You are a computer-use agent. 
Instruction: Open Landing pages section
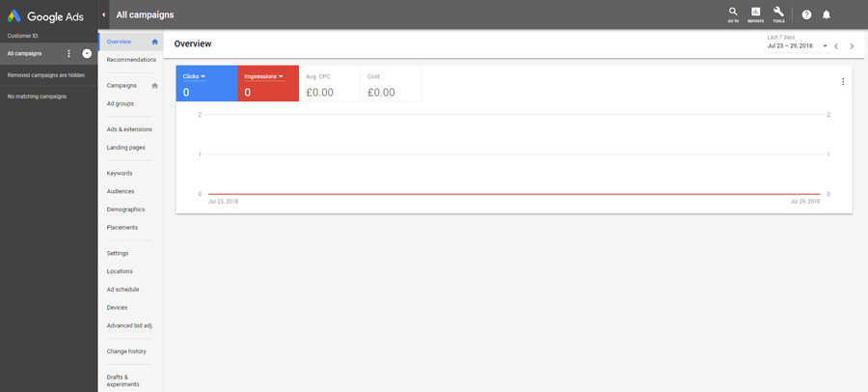(125, 148)
